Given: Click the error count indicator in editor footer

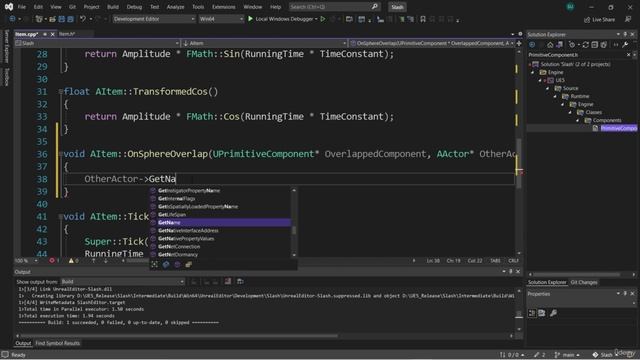Looking at the screenshot, I should pyautogui.click(x=54, y=260).
